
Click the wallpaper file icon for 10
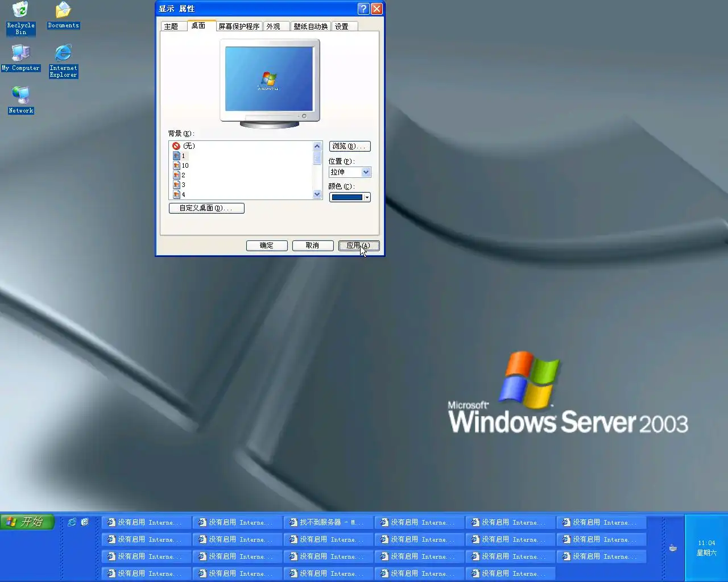(x=176, y=165)
